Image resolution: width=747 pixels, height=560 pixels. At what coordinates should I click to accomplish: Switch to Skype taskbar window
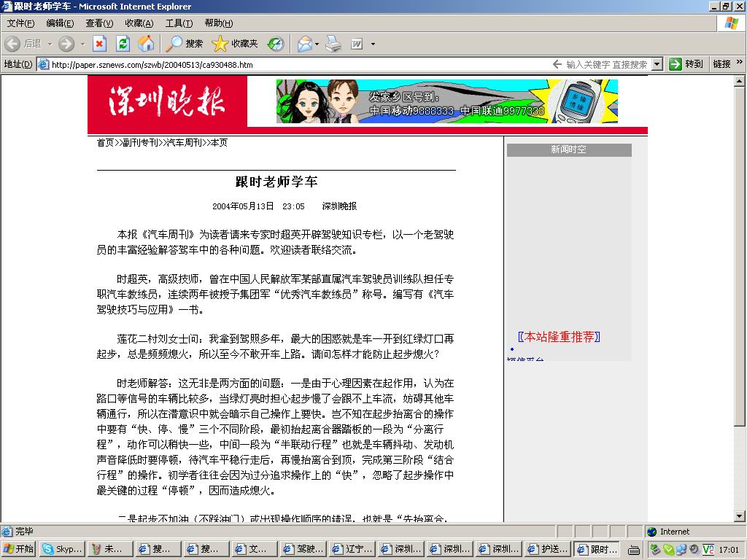63,549
